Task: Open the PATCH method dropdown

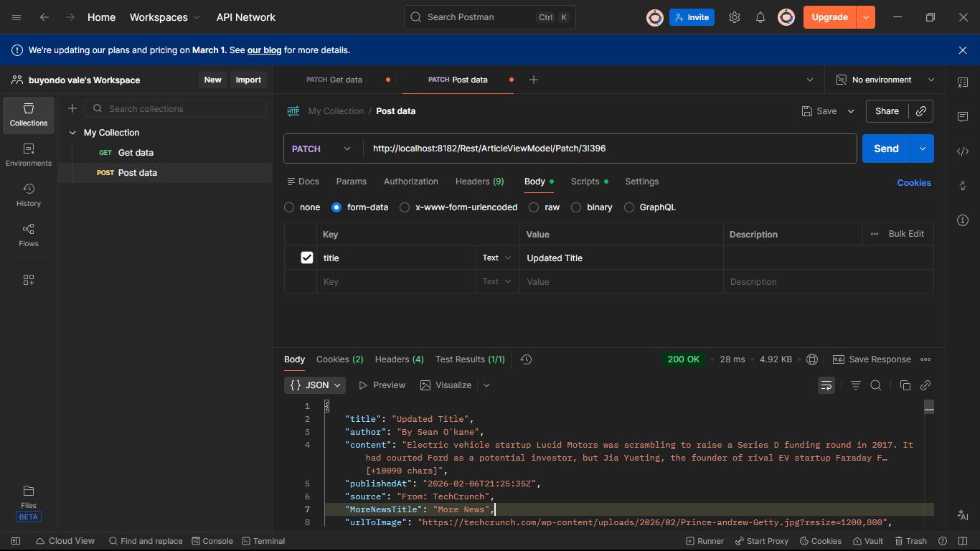Action: tap(322, 149)
